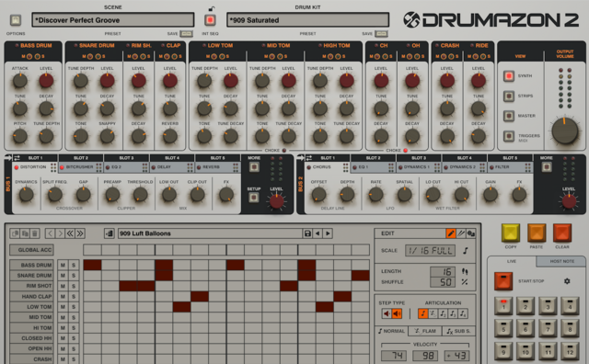The width and height of the screenshot is (589, 364).
Task: Paste pattern icon in sequencer toolbar
Action: click(25, 233)
